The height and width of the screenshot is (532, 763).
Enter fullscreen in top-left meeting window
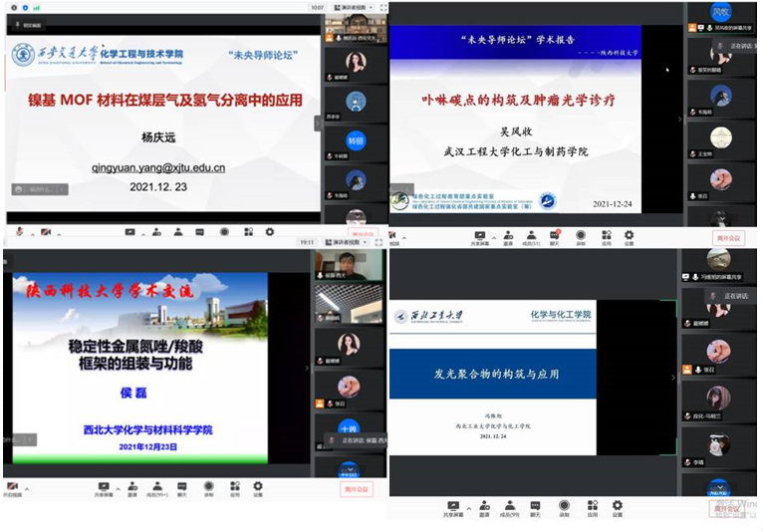(383, 8)
